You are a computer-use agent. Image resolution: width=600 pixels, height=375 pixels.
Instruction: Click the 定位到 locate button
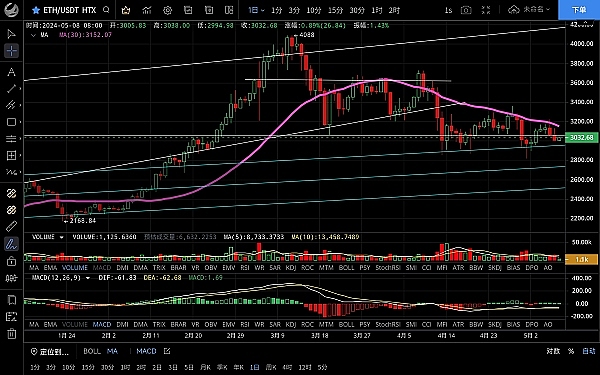pyautogui.click(x=50, y=351)
